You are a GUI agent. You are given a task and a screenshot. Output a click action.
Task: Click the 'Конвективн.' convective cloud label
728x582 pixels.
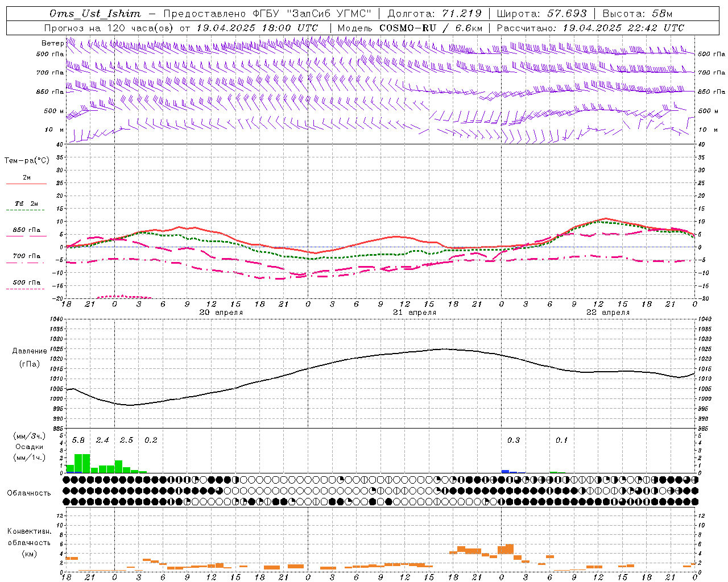click(x=29, y=531)
